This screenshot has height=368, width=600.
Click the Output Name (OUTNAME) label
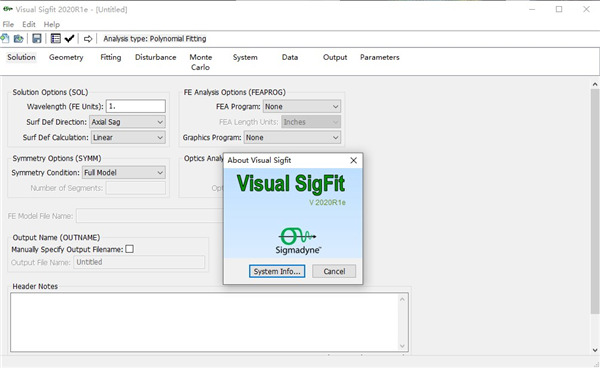(x=56, y=238)
